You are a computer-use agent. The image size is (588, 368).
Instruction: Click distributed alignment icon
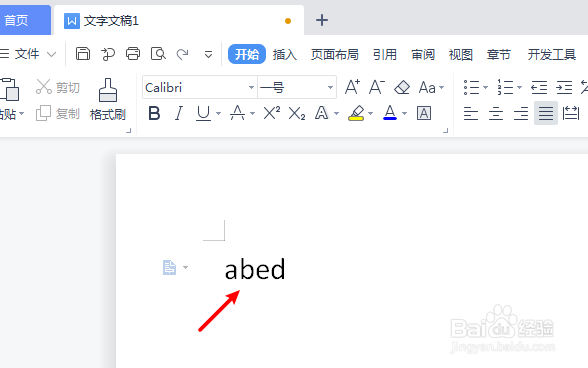pyautogui.click(x=571, y=113)
